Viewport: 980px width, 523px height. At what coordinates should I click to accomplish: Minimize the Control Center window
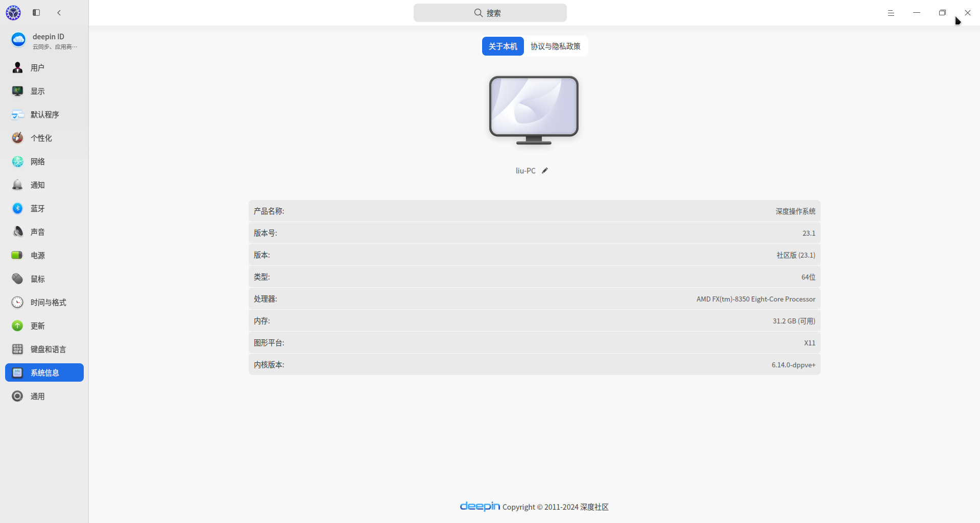point(917,13)
